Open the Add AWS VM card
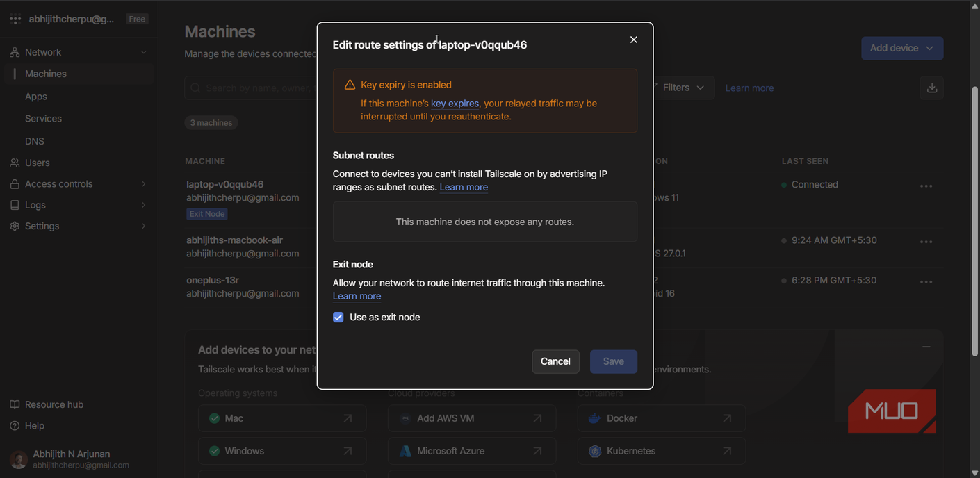980x478 pixels. click(x=472, y=418)
